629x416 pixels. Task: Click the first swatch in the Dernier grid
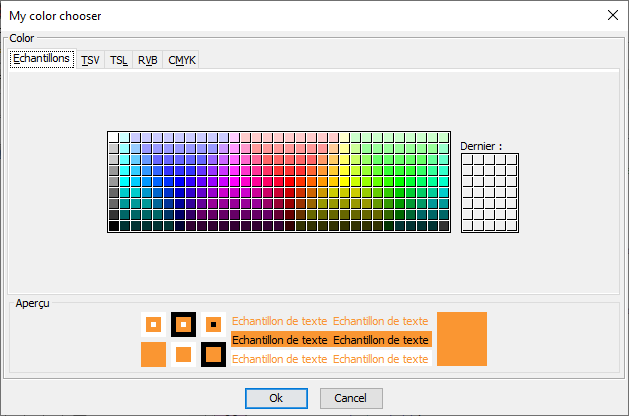click(468, 160)
